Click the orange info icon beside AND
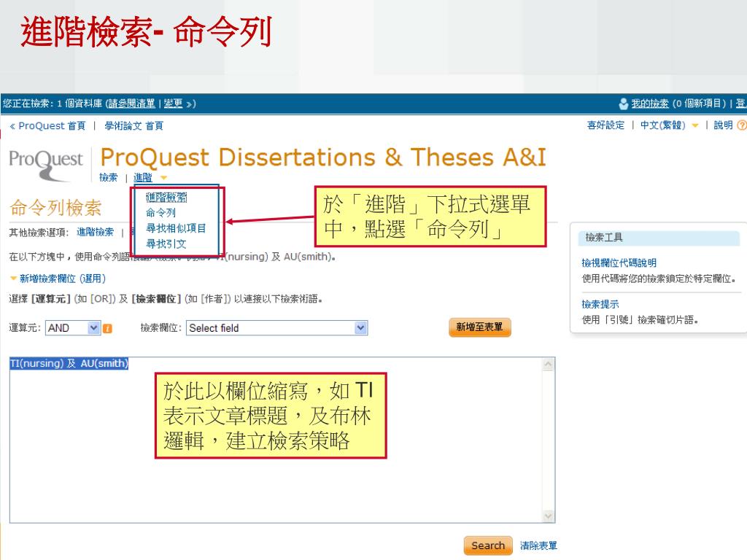Image resolution: width=747 pixels, height=560 pixels. [108, 329]
